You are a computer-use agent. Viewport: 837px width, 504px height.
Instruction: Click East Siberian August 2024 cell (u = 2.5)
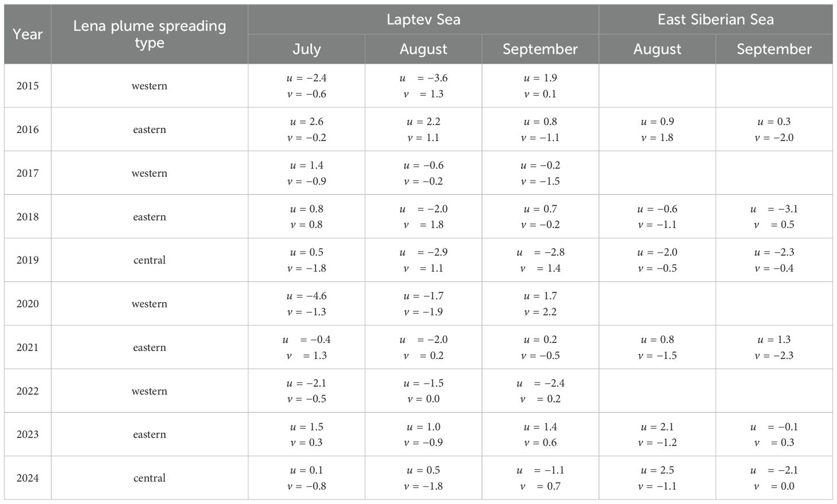(658, 478)
